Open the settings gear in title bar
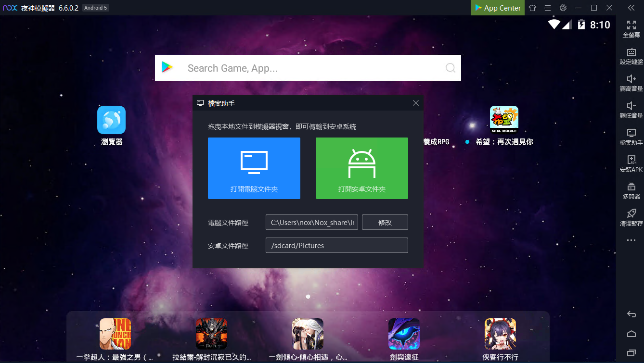Viewport: 644px width, 363px height. [563, 8]
